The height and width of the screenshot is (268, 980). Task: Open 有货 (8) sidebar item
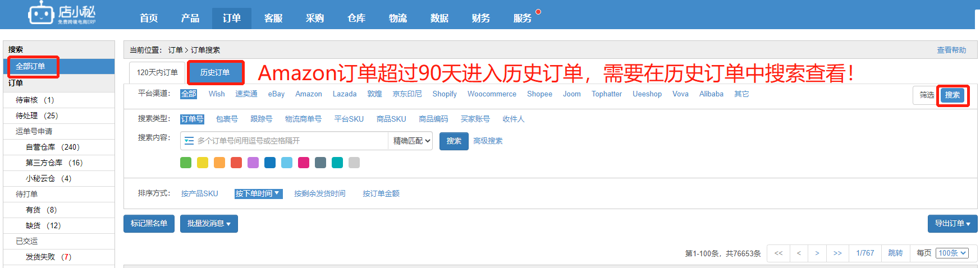pos(59,210)
